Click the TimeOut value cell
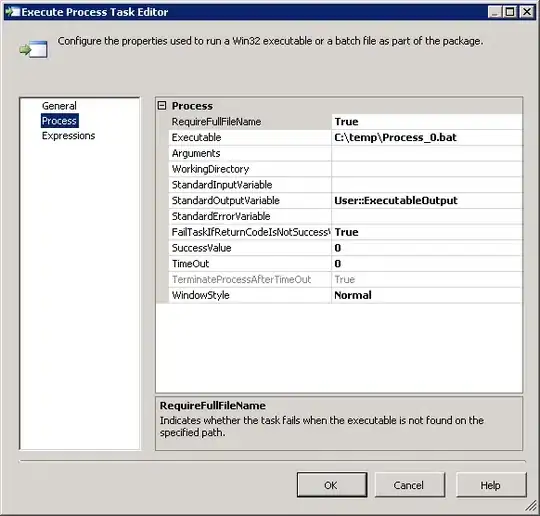The image size is (540, 516). click(x=427, y=264)
